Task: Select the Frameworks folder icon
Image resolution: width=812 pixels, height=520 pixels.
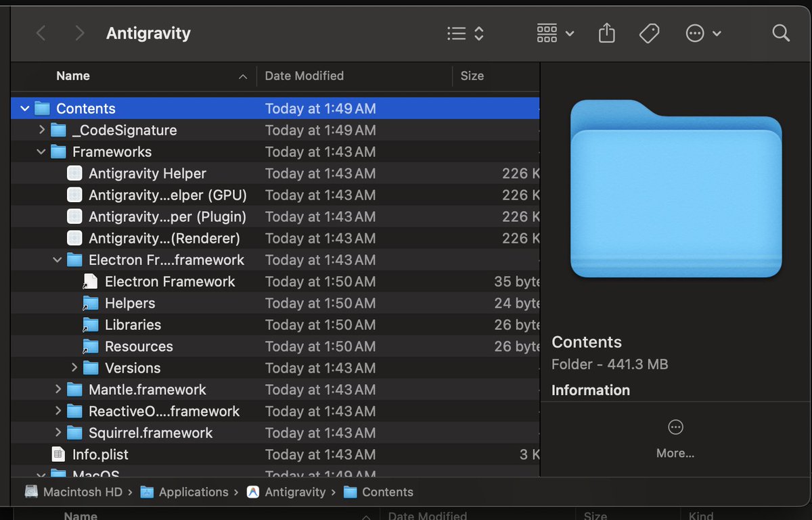Action: coord(59,151)
